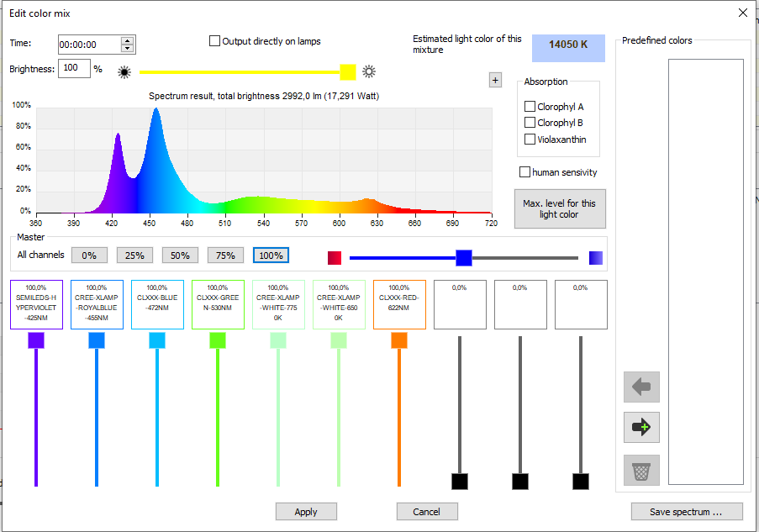Screen dimensions: 759x532
Task: Click the white 6500K channel slider handle
Action: 339,340
